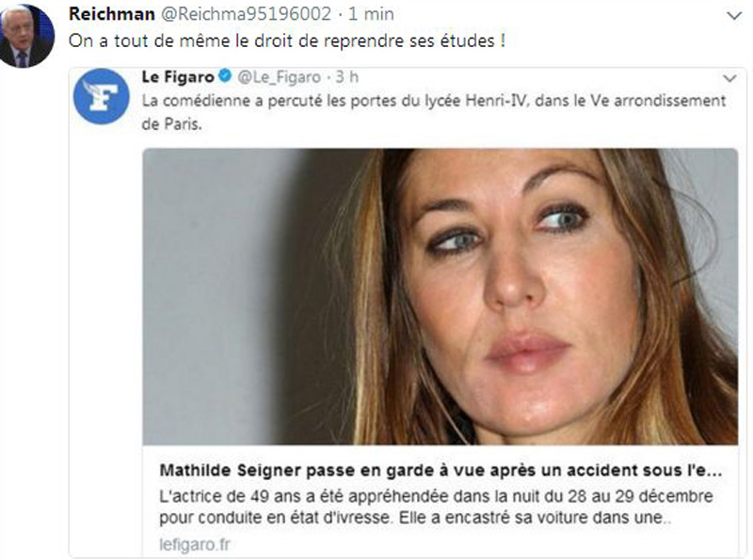
Task: Click the 3 h timestamp on quoted tweet
Action: coord(346,77)
